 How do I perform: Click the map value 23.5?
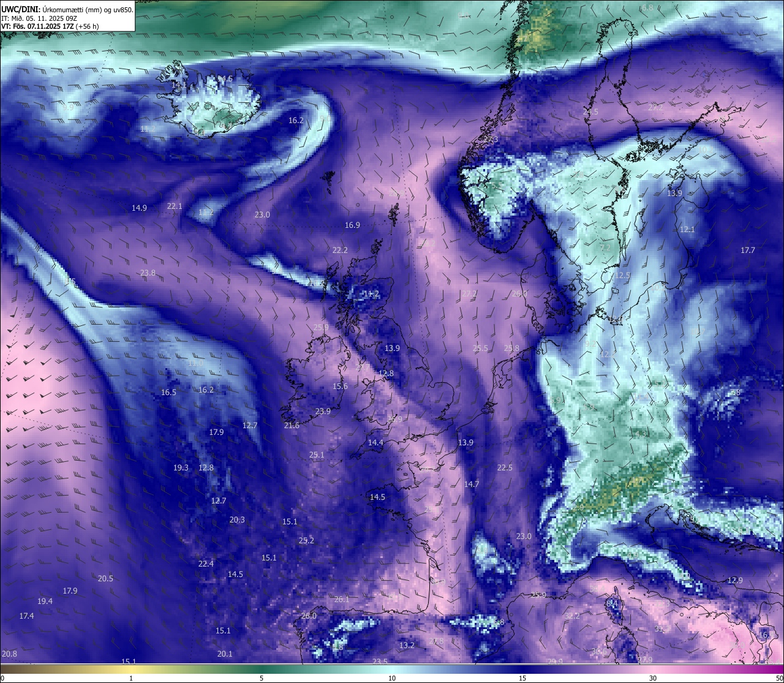point(380,662)
